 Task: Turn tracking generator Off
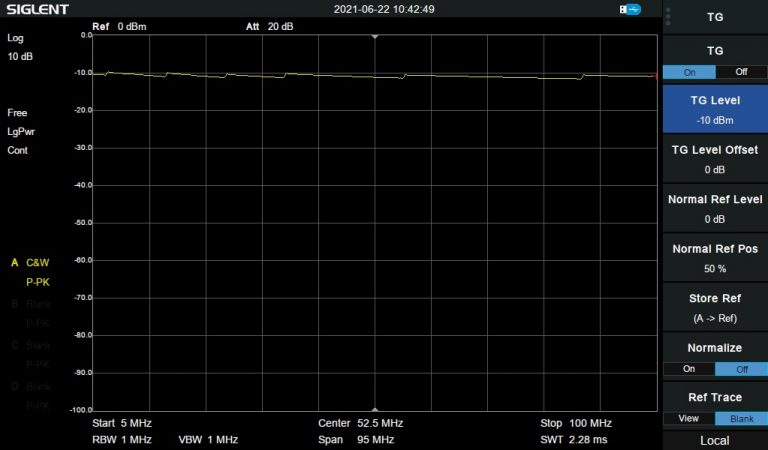tap(741, 72)
